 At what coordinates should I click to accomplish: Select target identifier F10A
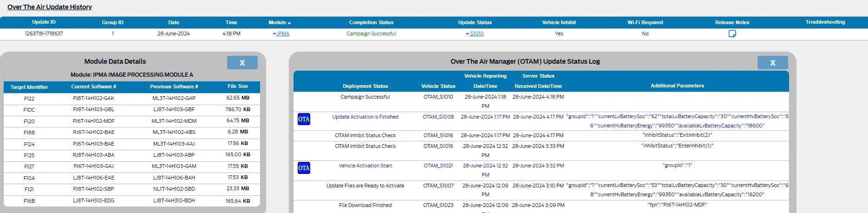coord(29,178)
